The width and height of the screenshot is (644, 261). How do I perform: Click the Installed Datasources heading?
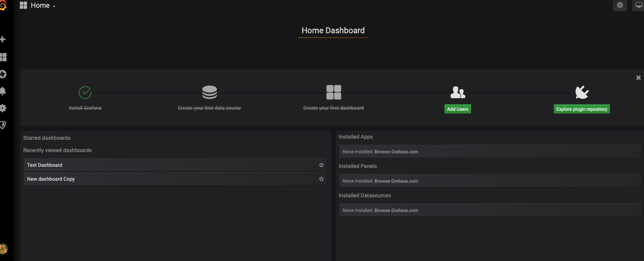(365, 195)
